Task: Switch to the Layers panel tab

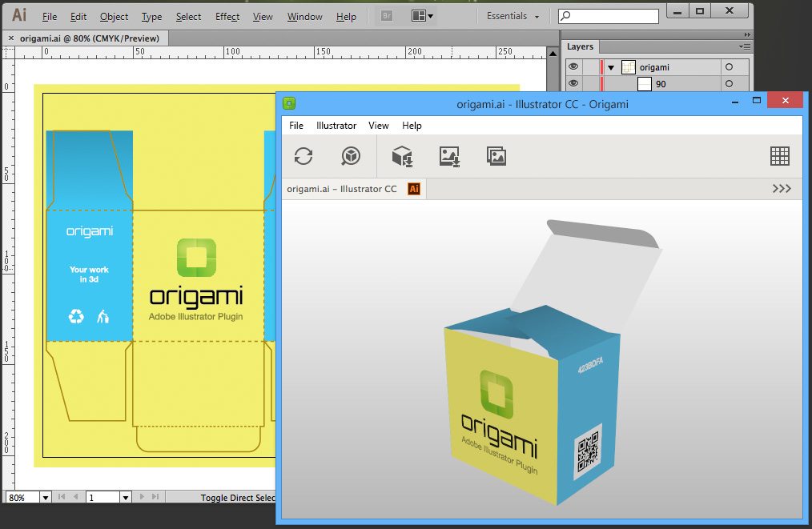Action: click(580, 46)
